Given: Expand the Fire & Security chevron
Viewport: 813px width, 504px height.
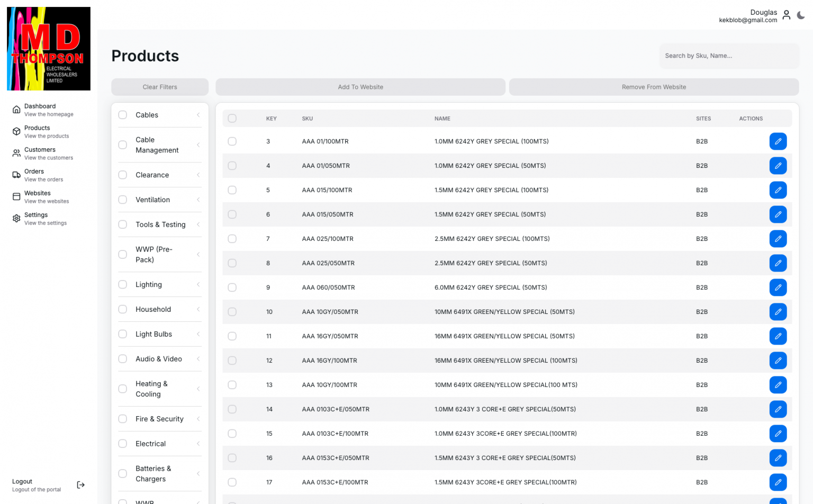Looking at the screenshot, I should [x=198, y=419].
